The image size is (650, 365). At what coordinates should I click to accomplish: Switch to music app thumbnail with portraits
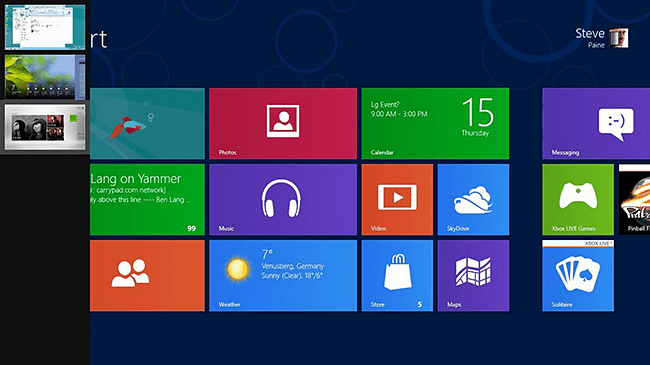(45, 127)
